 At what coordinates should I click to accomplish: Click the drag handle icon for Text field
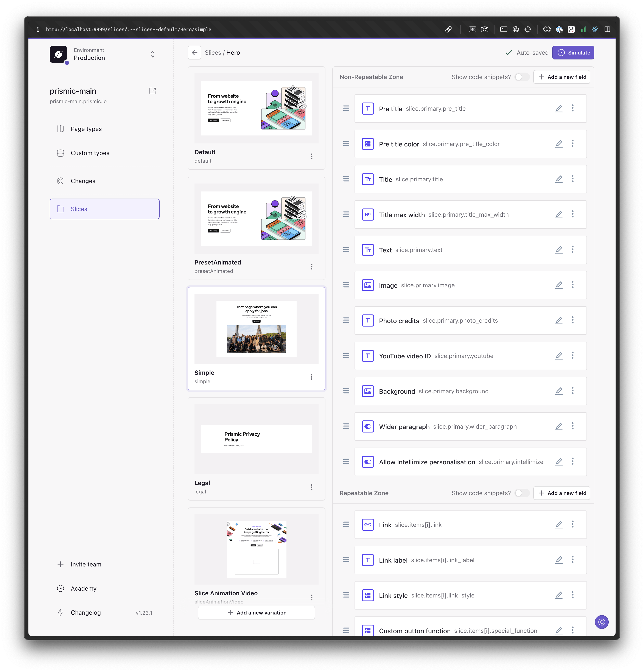(x=347, y=250)
